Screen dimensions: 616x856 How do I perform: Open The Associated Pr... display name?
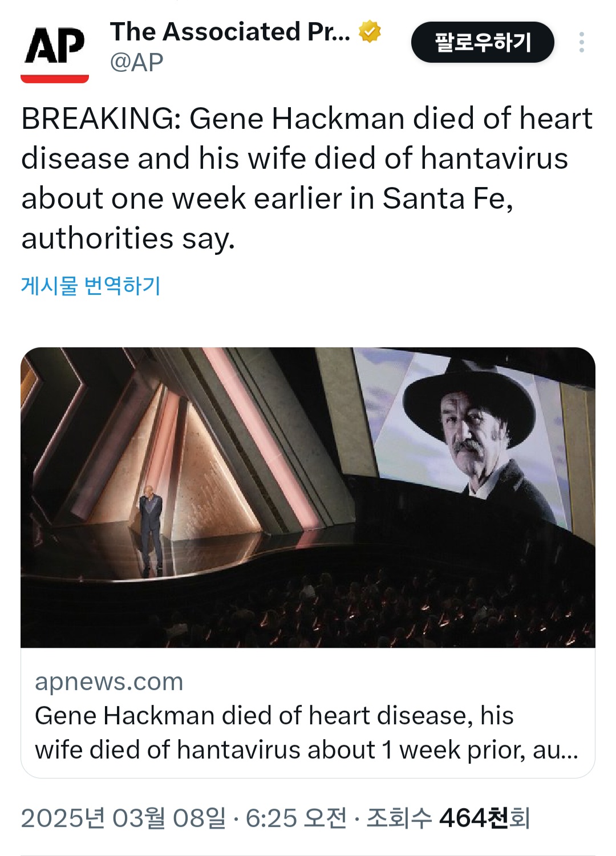230,32
